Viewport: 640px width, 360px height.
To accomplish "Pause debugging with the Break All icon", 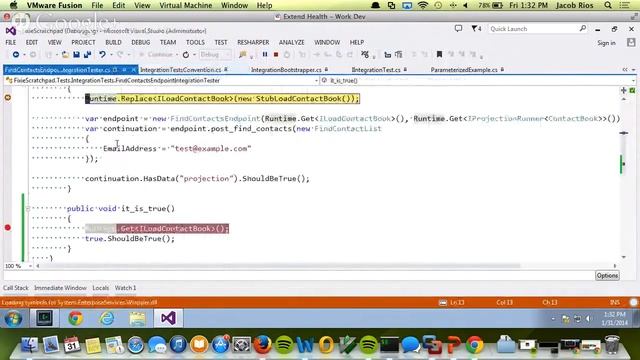I will pos(265,54).
